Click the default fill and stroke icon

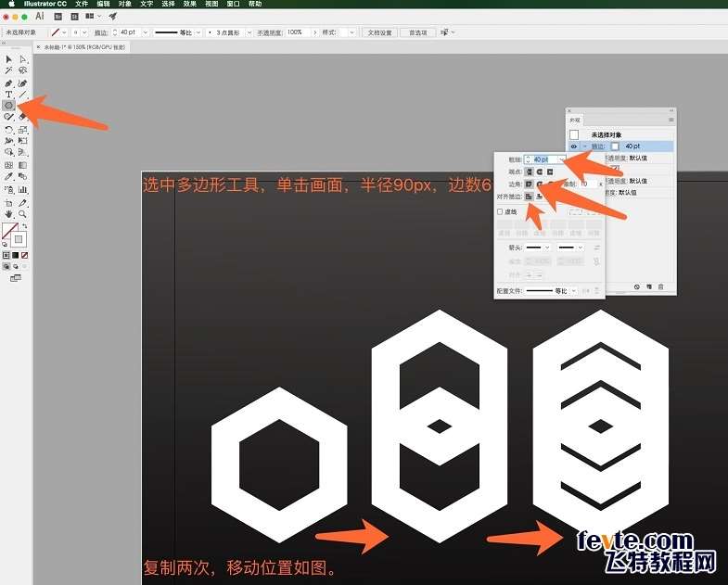5,244
